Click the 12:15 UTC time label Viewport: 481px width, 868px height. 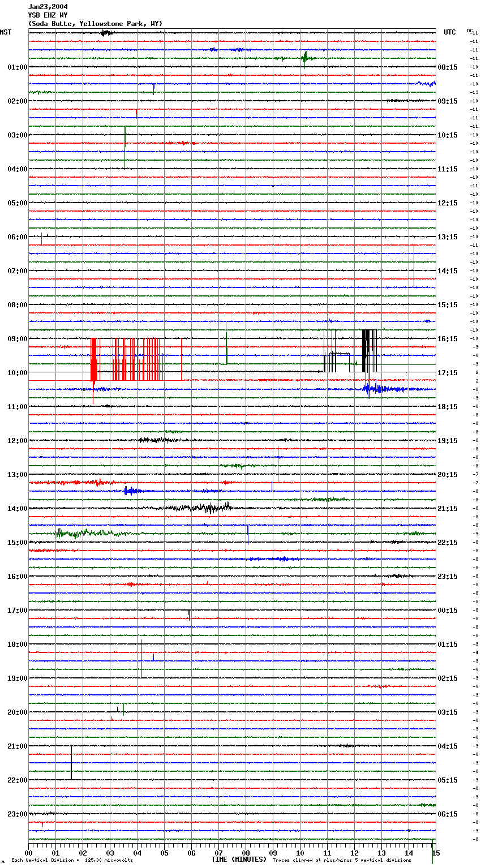coord(448,203)
